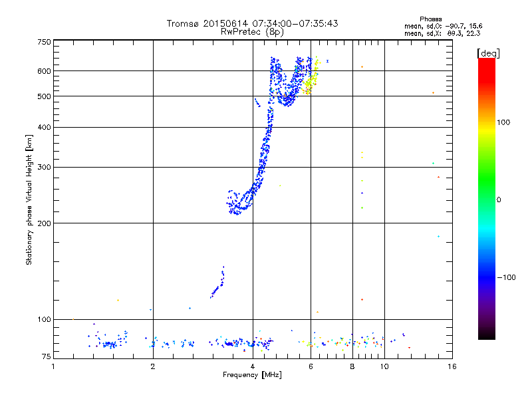Click the '75' y-axis tick label
This screenshot has height=399, width=532.
click(x=47, y=356)
